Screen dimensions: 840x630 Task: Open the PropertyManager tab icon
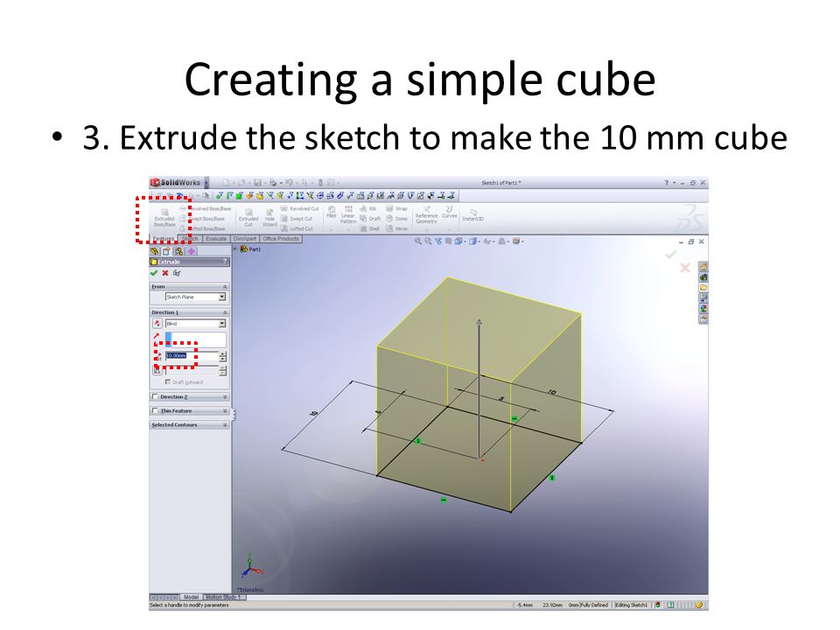tap(166, 251)
